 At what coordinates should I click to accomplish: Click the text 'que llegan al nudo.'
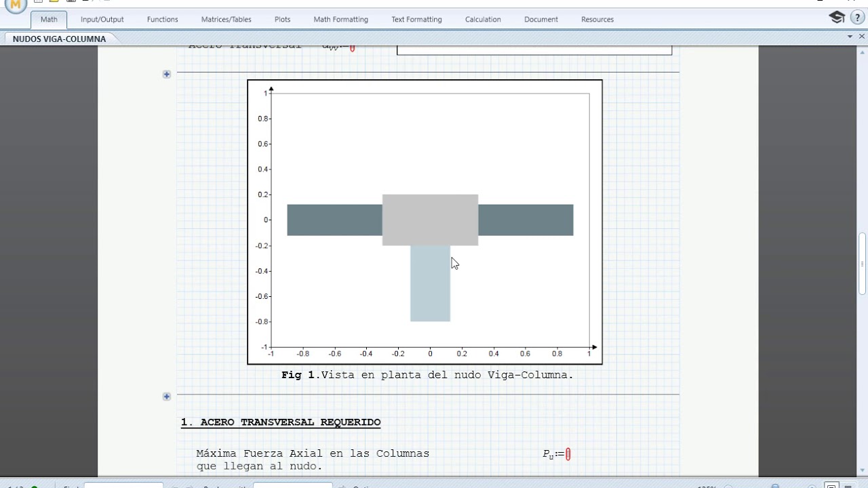click(x=260, y=466)
